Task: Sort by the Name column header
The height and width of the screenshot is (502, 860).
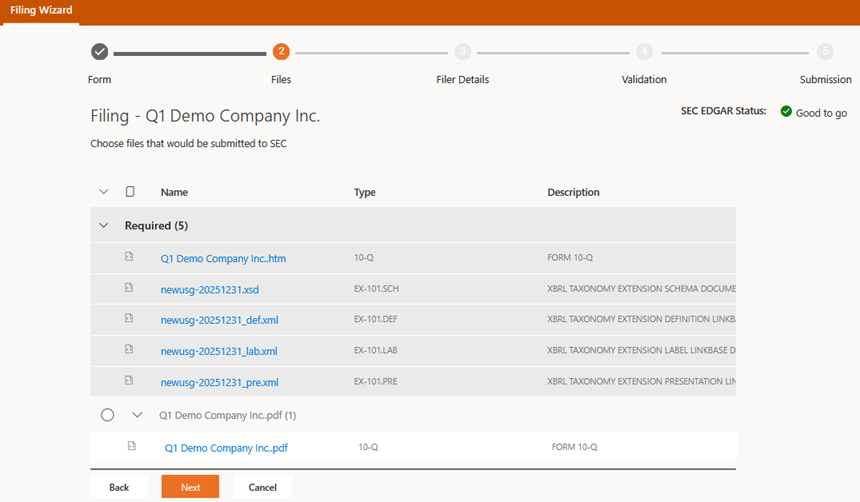Action: tap(174, 193)
